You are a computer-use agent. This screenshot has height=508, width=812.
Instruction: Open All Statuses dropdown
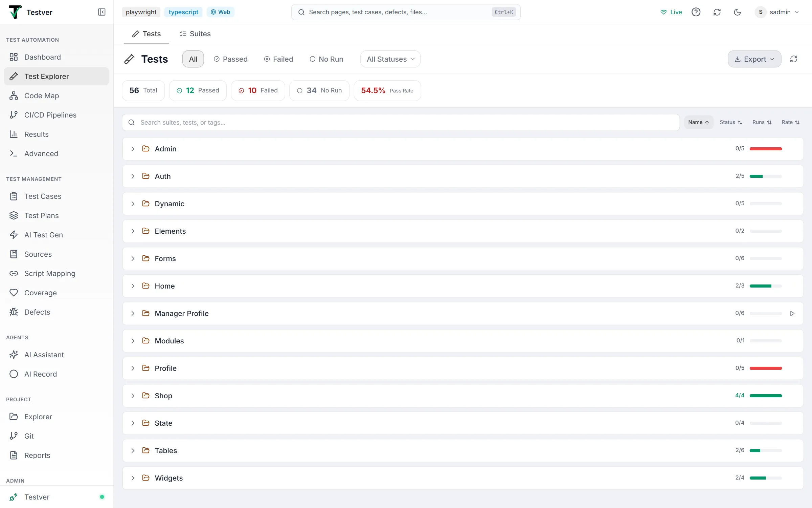click(x=390, y=59)
